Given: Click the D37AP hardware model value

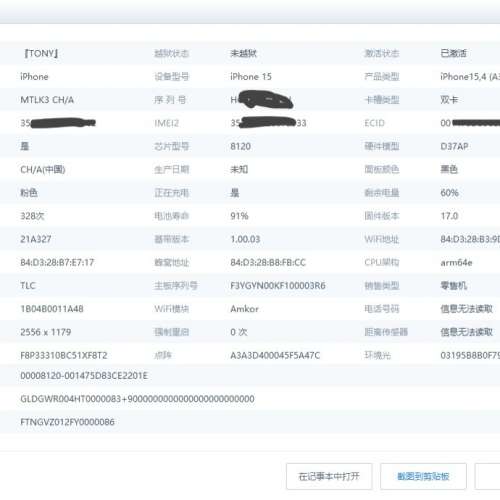Looking at the screenshot, I should point(454,146).
